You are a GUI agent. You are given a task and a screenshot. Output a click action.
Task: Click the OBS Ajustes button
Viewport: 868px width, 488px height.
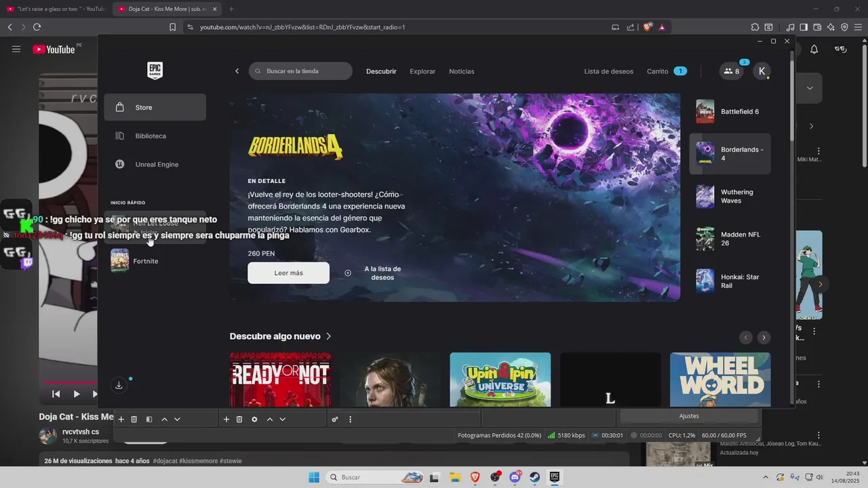[x=689, y=416]
